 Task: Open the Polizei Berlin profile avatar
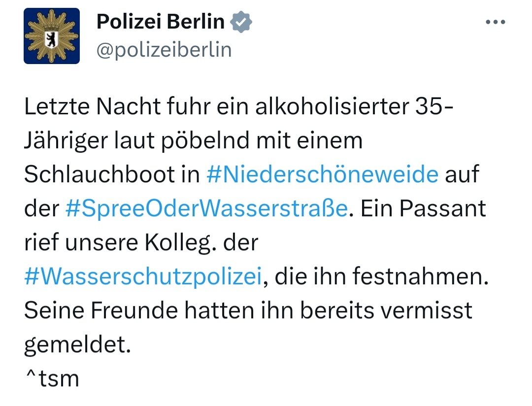51,36
